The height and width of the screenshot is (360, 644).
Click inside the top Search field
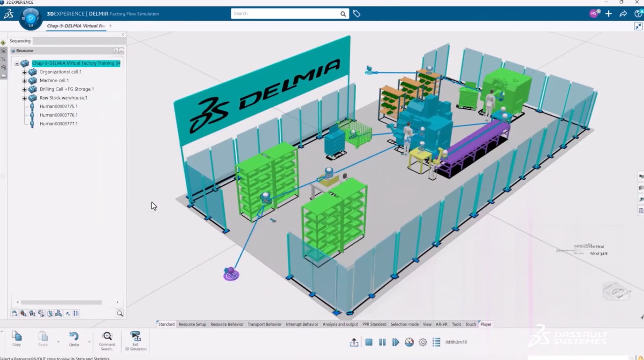click(286, 14)
